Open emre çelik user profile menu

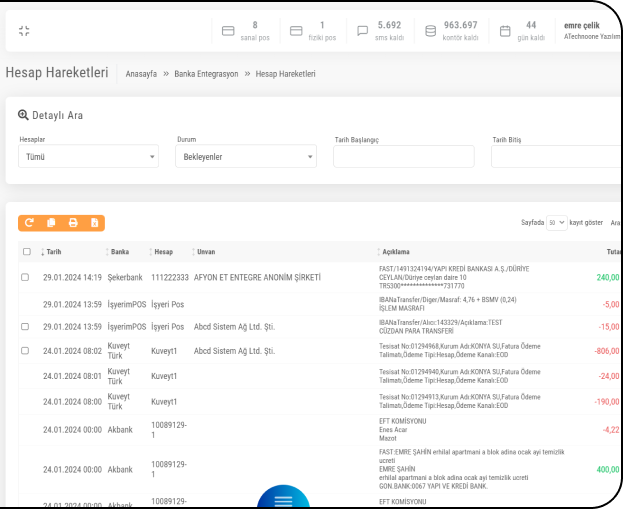click(x=591, y=31)
